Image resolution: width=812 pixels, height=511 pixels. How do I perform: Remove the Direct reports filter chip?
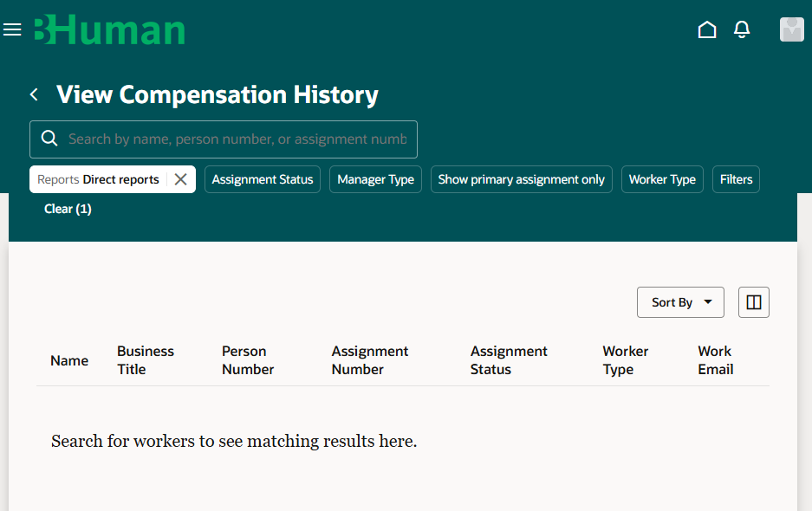[181, 179]
